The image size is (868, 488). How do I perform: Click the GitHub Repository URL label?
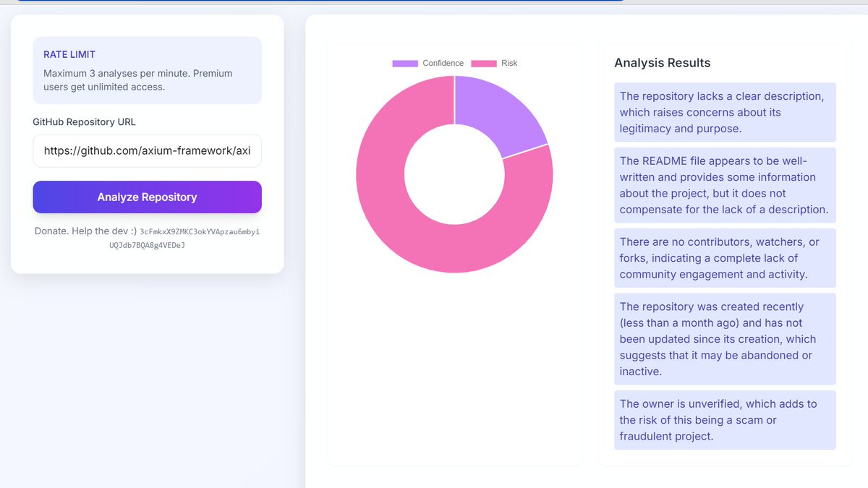pos(84,121)
